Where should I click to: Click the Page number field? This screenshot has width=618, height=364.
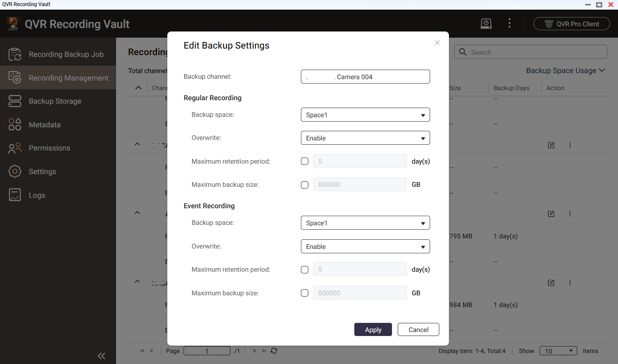(x=207, y=351)
